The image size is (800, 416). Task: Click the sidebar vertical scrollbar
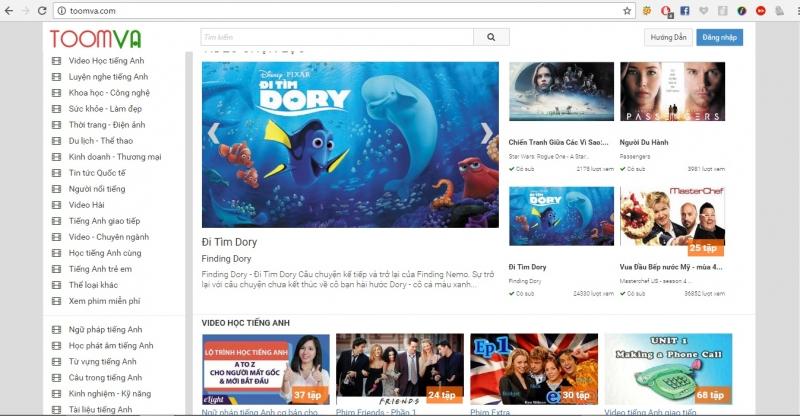pos(189,233)
